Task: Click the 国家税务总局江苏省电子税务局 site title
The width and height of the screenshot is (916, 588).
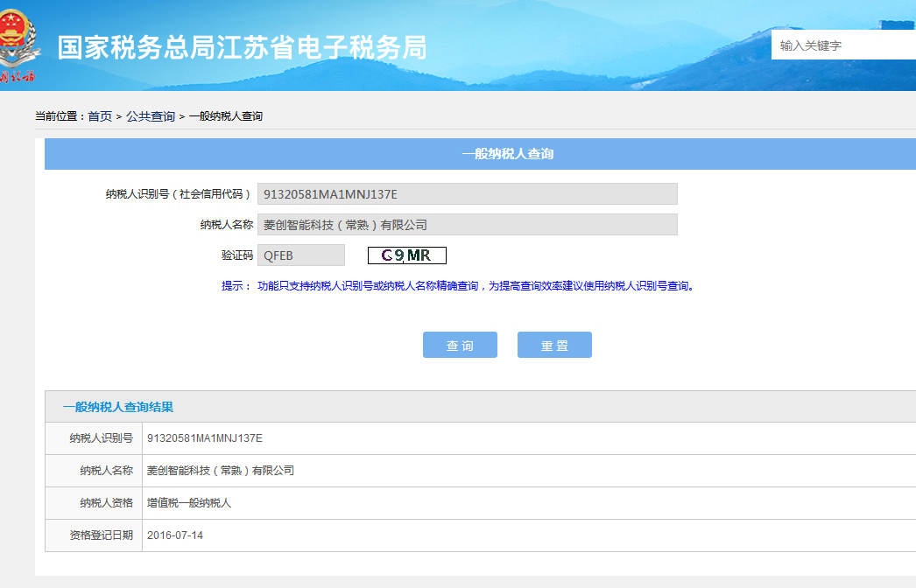Action: pos(243,47)
